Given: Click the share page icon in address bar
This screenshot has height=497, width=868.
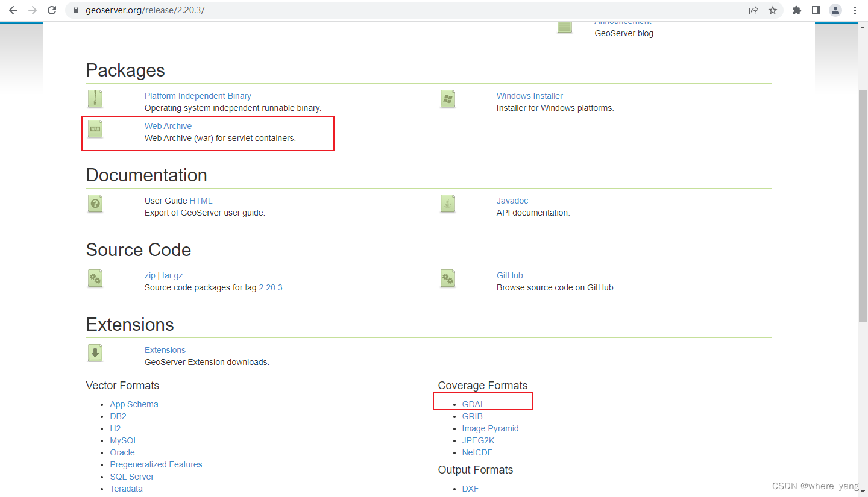Looking at the screenshot, I should 753,10.
